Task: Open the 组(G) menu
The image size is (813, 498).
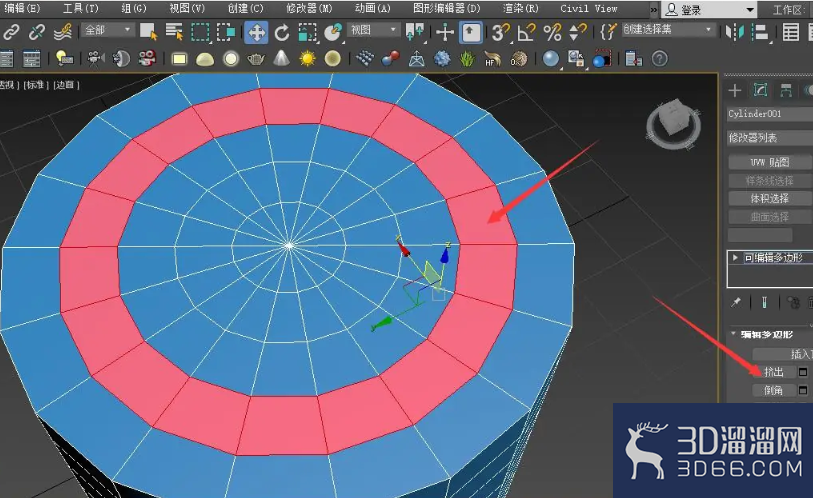Action: pyautogui.click(x=134, y=8)
